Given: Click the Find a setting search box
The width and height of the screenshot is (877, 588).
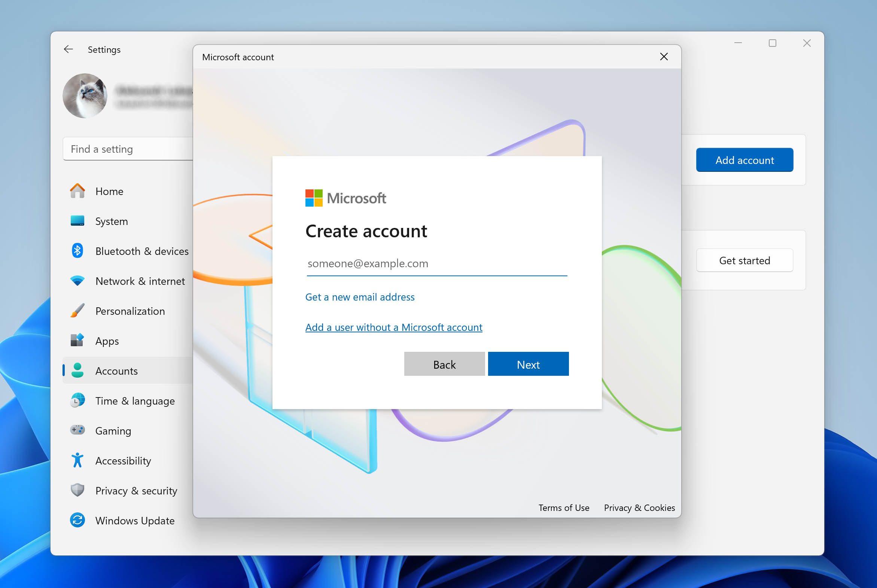Looking at the screenshot, I should [x=128, y=149].
